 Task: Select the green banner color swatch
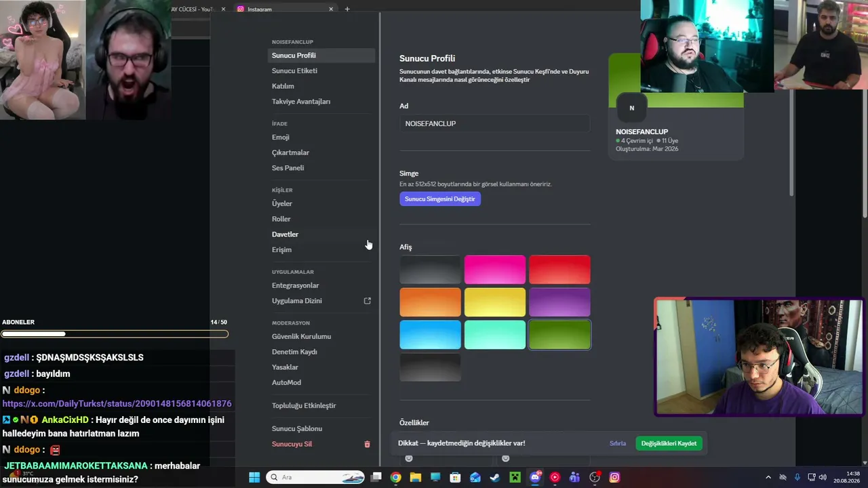tap(559, 335)
